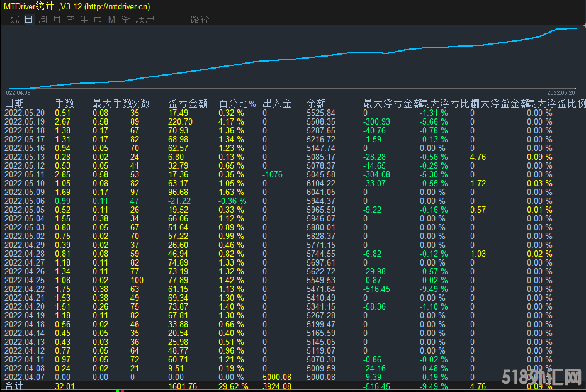Viewport: 586px width, 392px height.
Task: Click the 出入金 column header
Action: (276, 103)
